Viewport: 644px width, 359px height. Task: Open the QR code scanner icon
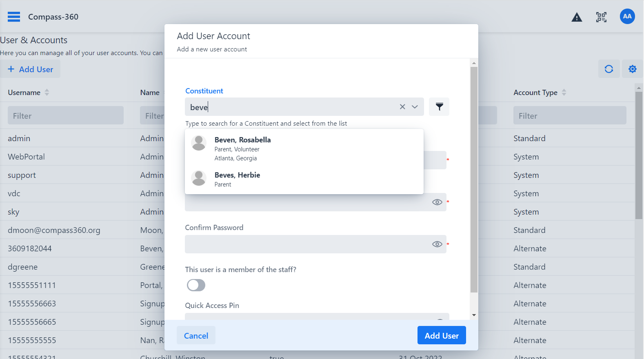click(601, 17)
